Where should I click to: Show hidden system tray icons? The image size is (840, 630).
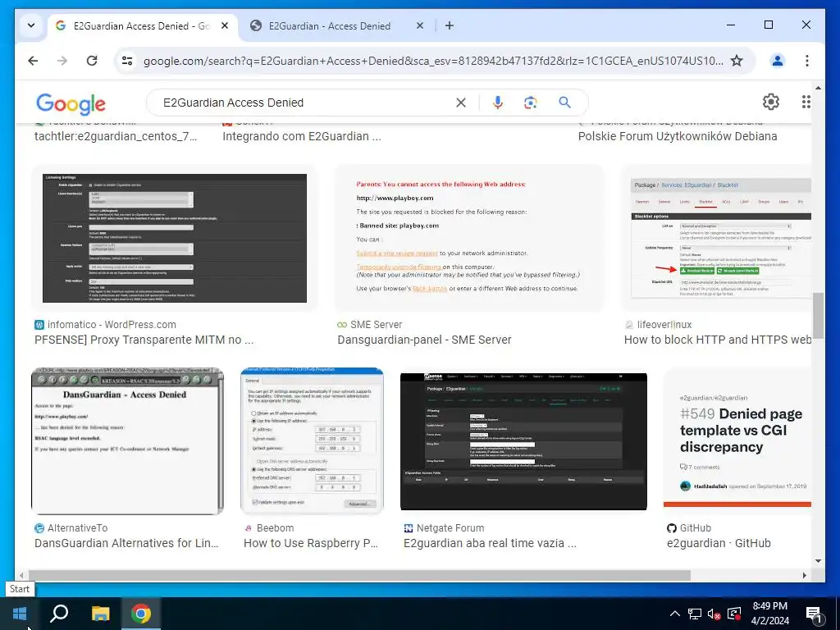[x=675, y=614]
